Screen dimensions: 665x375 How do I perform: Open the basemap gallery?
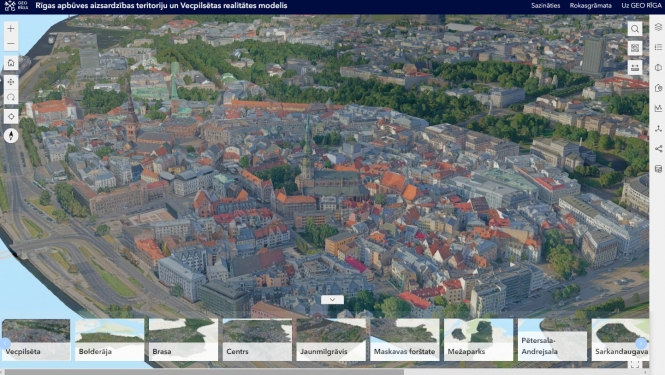[x=634, y=48]
